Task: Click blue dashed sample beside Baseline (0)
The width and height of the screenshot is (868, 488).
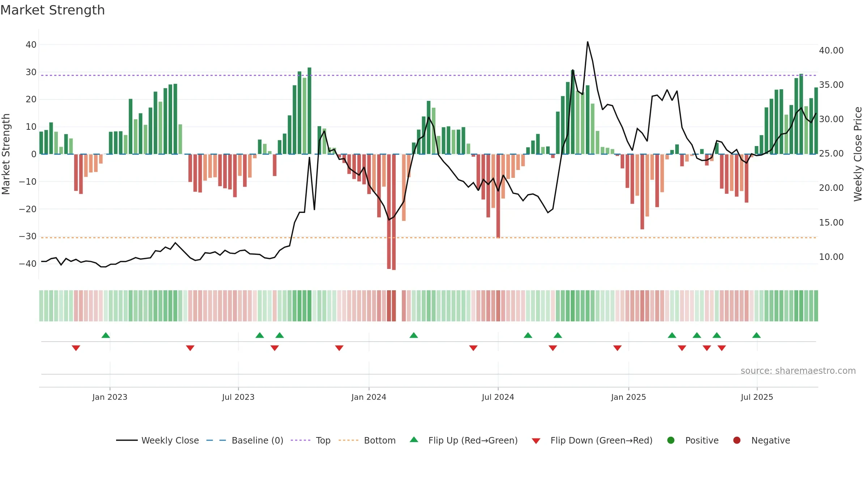Action: [216, 440]
